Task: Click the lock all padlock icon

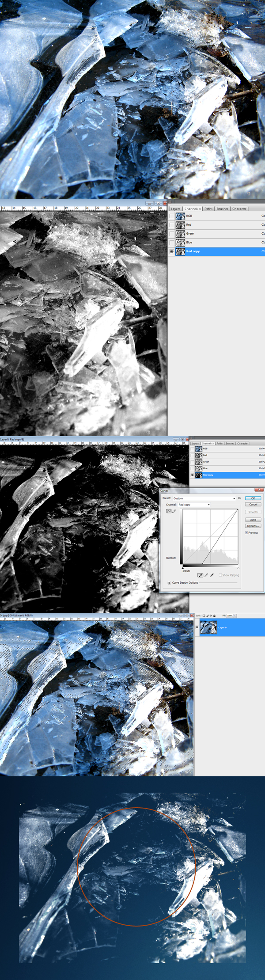Action: point(215,615)
